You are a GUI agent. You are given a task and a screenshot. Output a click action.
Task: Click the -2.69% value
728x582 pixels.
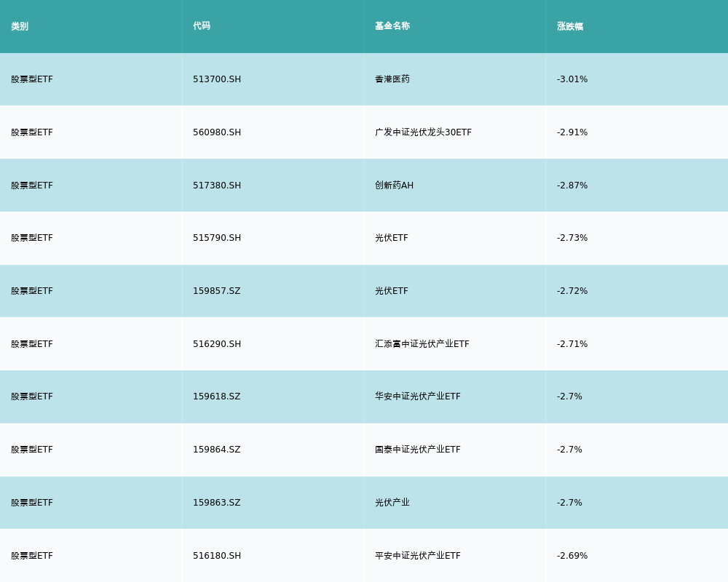tap(572, 556)
